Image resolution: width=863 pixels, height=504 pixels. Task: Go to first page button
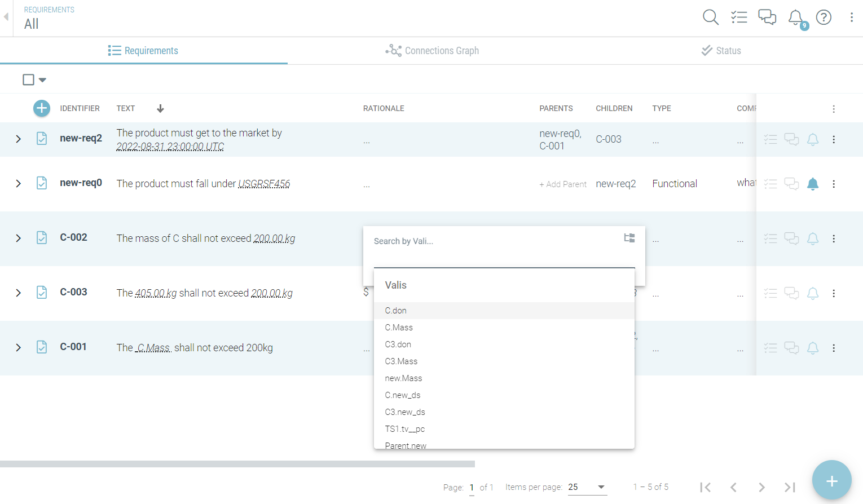coord(705,487)
